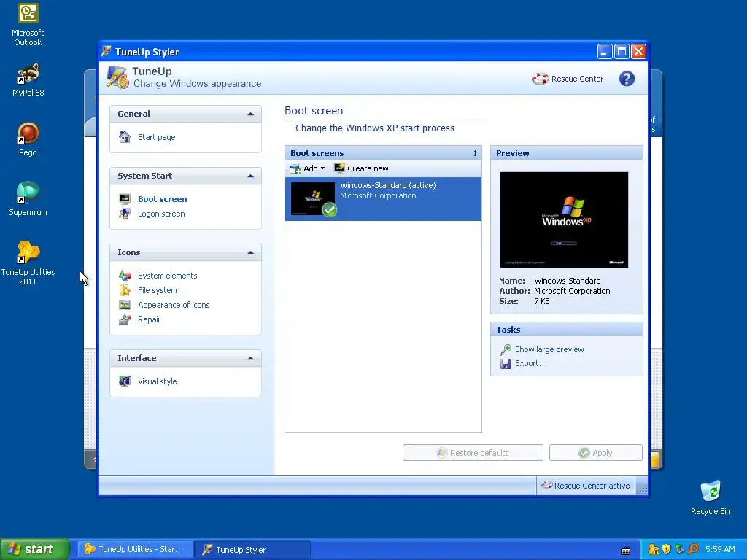Click the window resize grip corner
The height and width of the screenshot is (560, 747).
tap(642, 489)
